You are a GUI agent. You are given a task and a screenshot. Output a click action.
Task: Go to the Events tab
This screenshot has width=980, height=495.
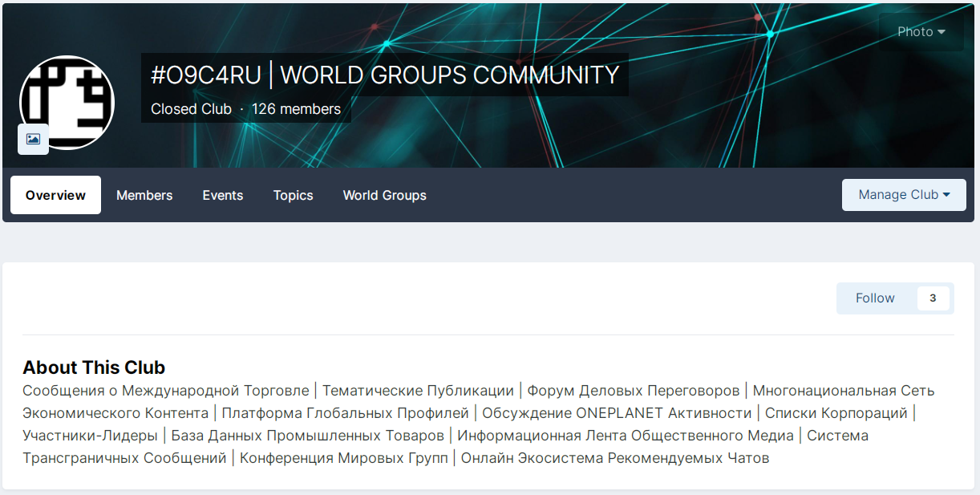pos(222,195)
